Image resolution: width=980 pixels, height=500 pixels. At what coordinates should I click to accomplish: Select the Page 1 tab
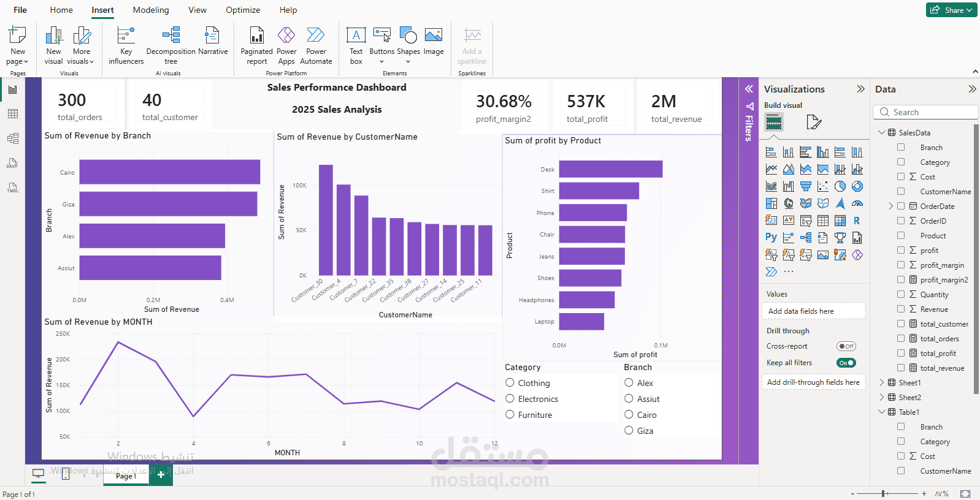[126, 476]
